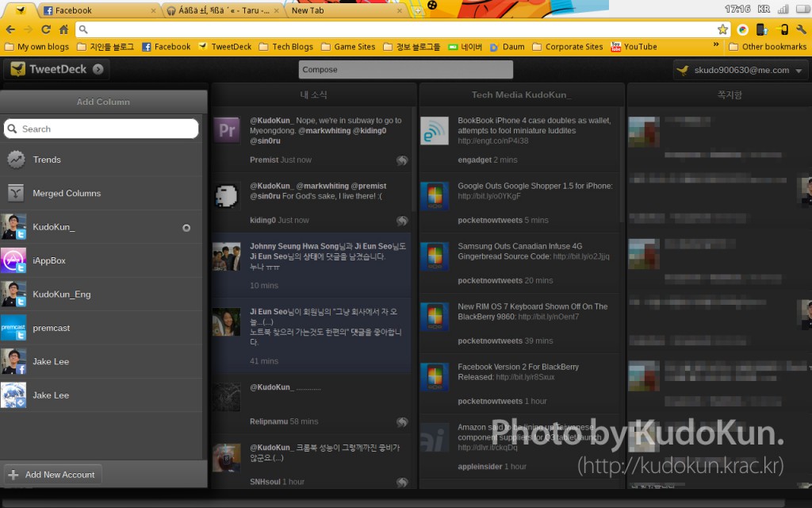Click the kiding0 white ghost avatar
The image size is (812, 508).
[x=227, y=196]
